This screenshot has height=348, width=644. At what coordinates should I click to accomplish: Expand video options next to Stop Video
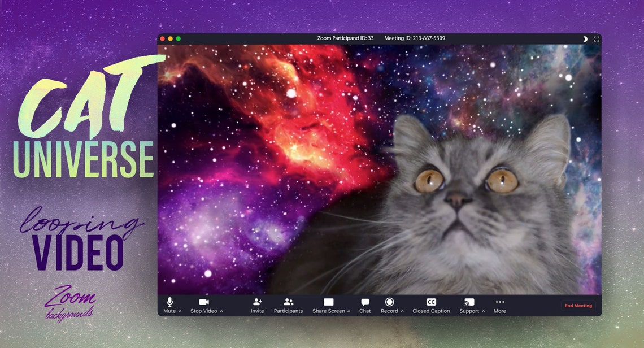[x=221, y=311]
